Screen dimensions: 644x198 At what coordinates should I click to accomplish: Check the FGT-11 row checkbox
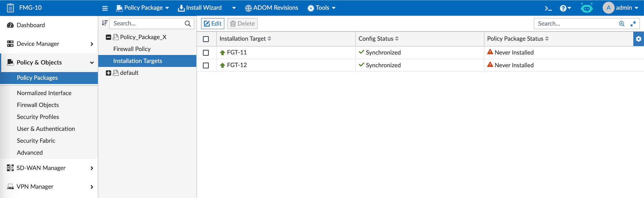pyautogui.click(x=206, y=53)
